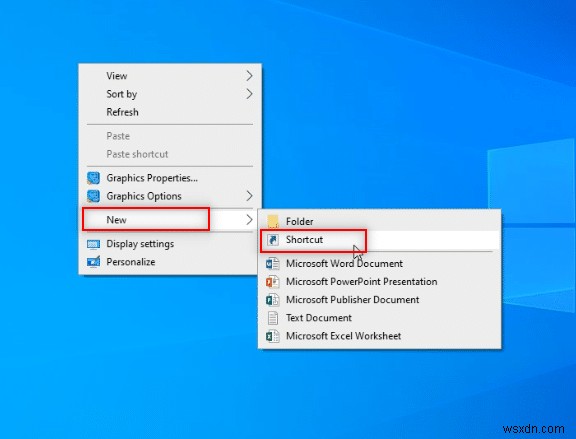576x439 pixels.
Task: Click the yellow Folder icon
Action: point(273,222)
